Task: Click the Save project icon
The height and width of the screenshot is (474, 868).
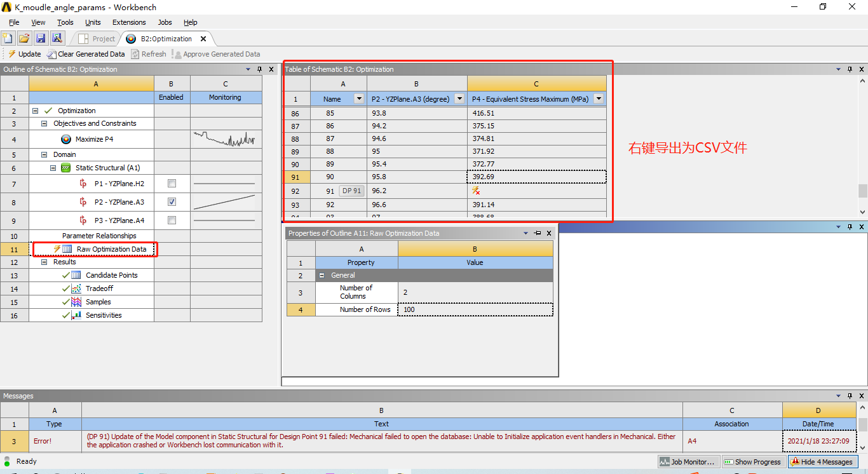Action: click(x=41, y=37)
